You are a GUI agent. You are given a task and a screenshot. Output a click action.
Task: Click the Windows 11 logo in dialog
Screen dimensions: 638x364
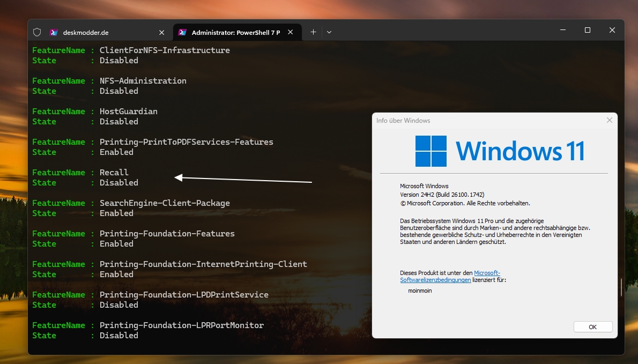coord(500,151)
